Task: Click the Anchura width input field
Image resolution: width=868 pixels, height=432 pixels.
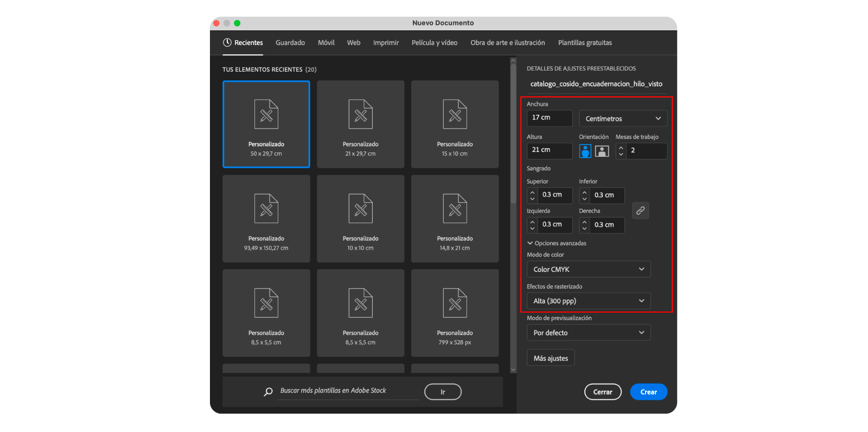Action: pos(549,118)
